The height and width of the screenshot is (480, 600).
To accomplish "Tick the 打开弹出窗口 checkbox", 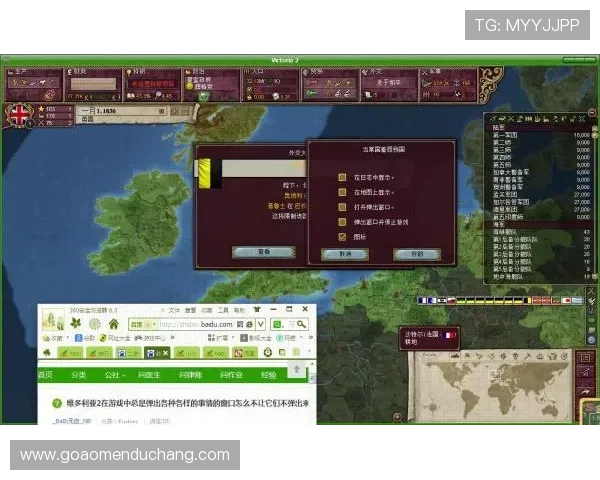I will 342,207.
